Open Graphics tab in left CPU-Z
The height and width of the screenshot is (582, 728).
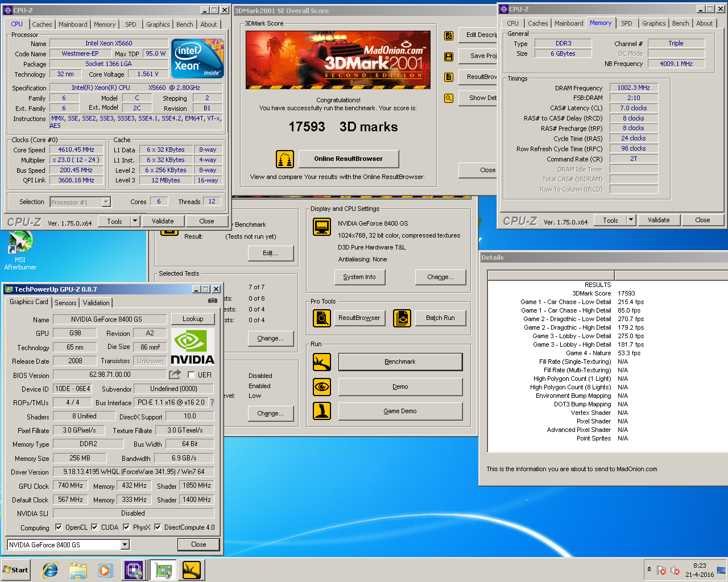pos(158,24)
